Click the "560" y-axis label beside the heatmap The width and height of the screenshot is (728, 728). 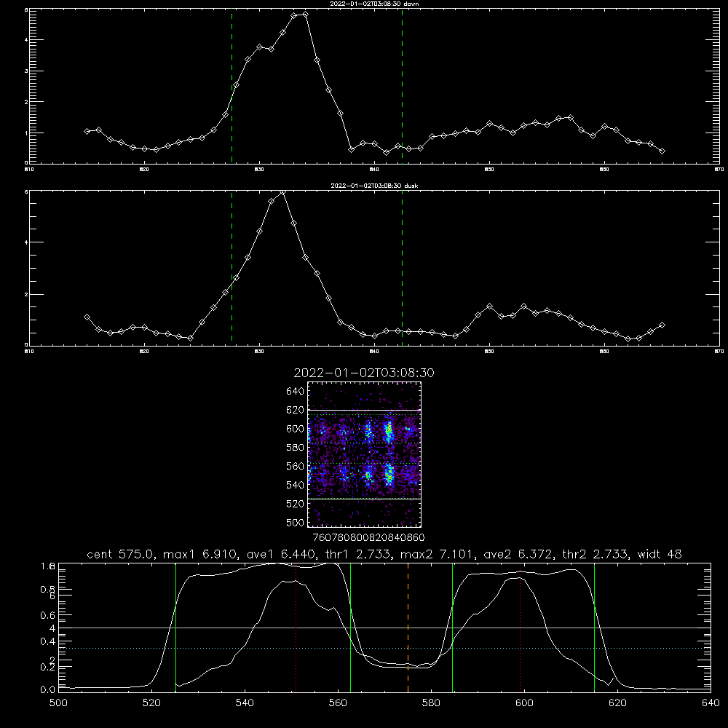296,466
